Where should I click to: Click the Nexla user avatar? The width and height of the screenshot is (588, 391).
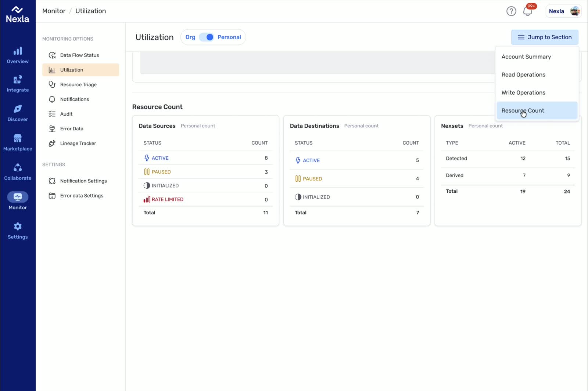click(x=574, y=11)
